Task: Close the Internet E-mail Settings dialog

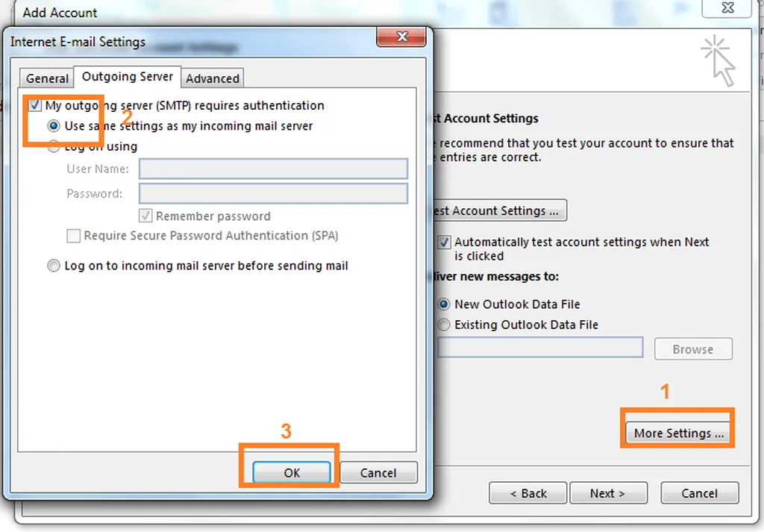Action: [401, 37]
